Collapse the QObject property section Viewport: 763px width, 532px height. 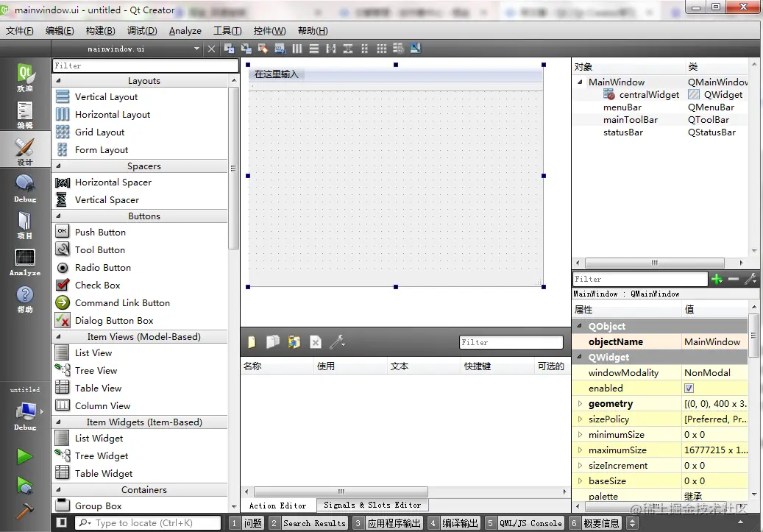580,326
